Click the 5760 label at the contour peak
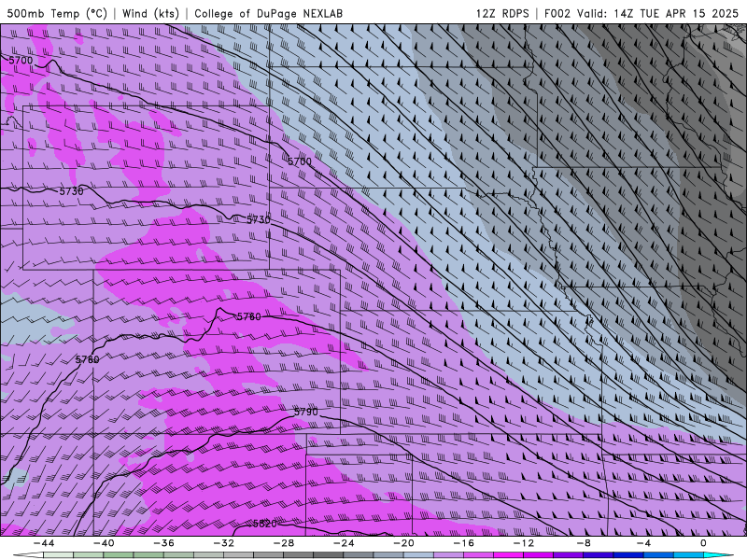Screen dimensions: 747x560 coord(248,316)
